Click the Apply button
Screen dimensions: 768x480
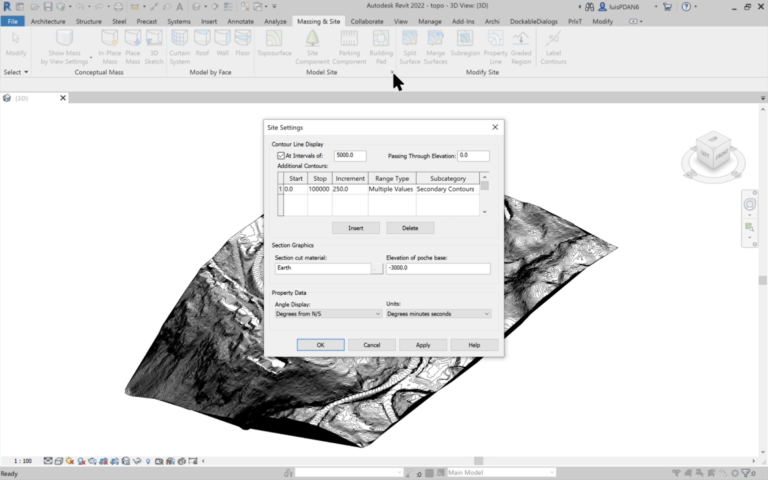pos(423,345)
